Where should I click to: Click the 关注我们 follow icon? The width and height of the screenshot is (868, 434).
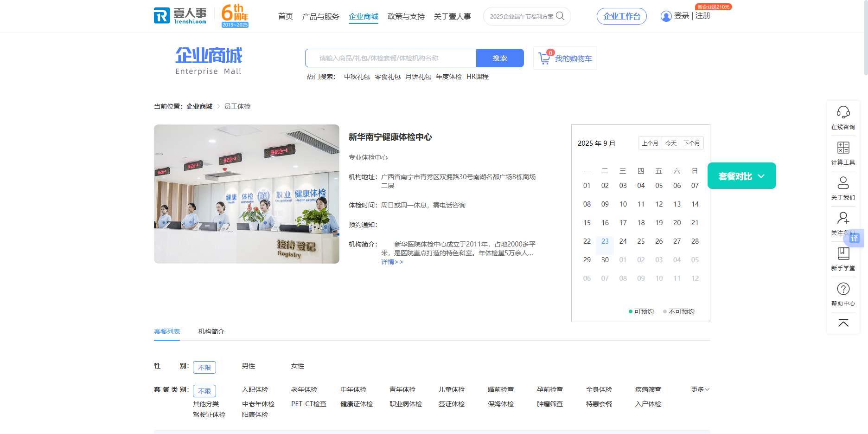[843, 218]
